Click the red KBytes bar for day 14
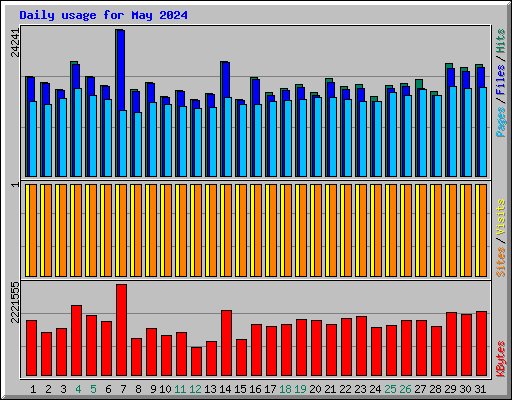Viewport: 512px width, 400px height. (226, 343)
